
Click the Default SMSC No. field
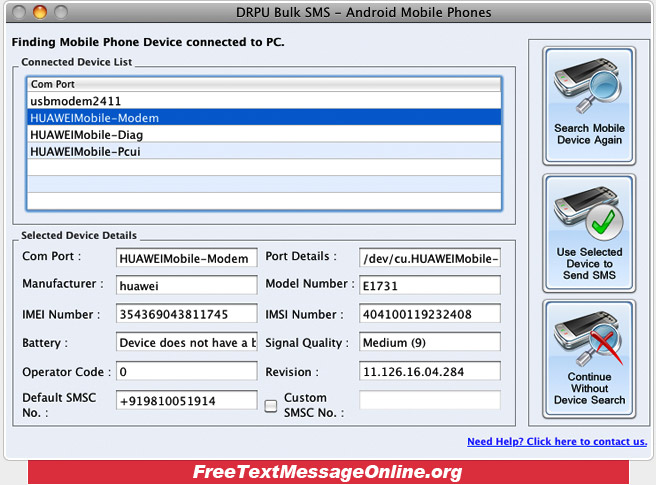point(187,400)
